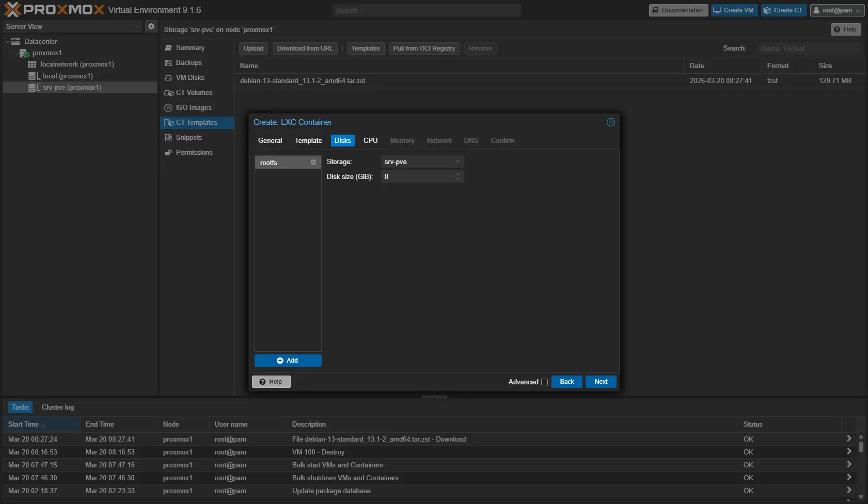Image resolution: width=868 pixels, height=504 pixels.
Task: Click Next in the wizard
Action: pyautogui.click(x=601, y=382)
